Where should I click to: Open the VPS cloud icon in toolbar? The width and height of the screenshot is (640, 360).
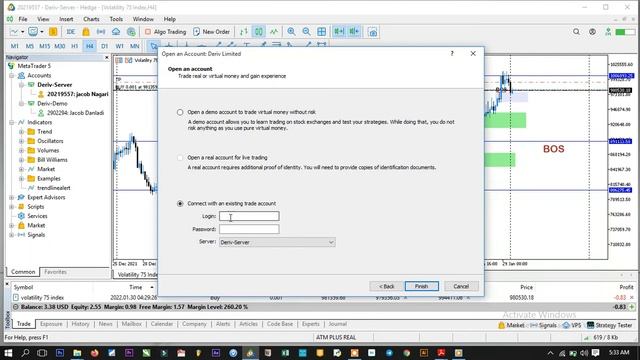116,31
